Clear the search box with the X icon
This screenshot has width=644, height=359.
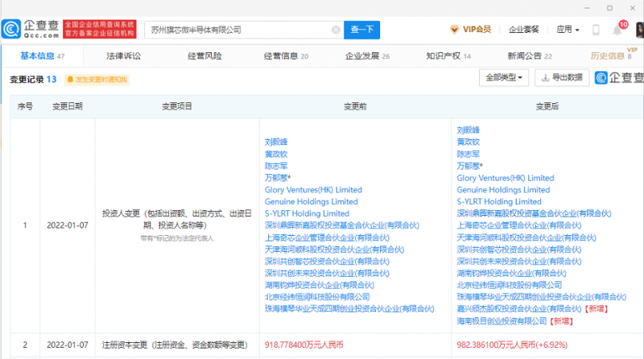point(336,30)
